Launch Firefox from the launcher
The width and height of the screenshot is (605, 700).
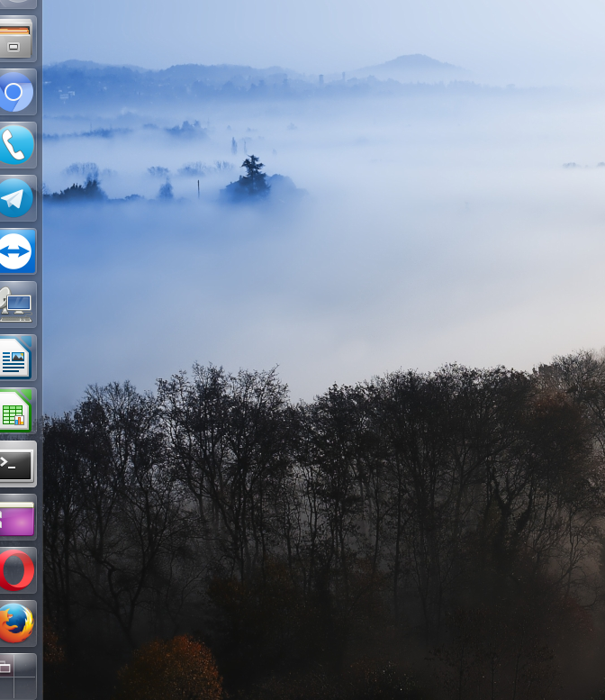(x=15, y=623)
